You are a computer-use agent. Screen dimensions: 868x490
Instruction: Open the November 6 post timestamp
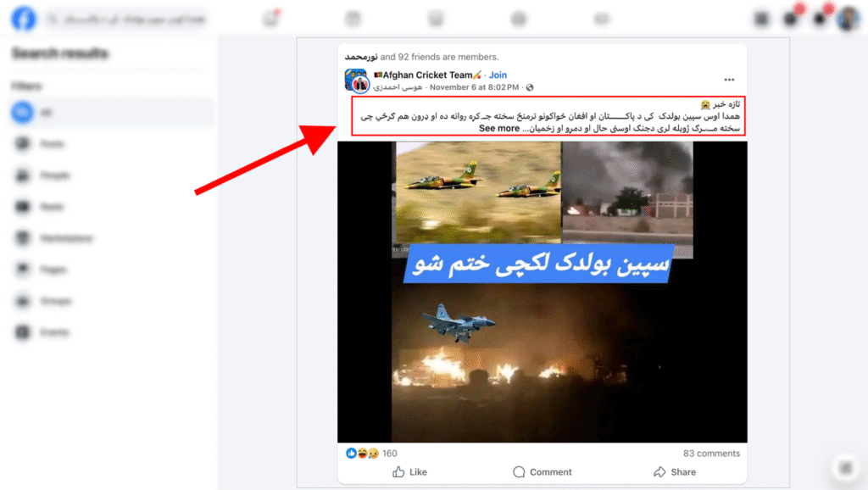(474, 87)
